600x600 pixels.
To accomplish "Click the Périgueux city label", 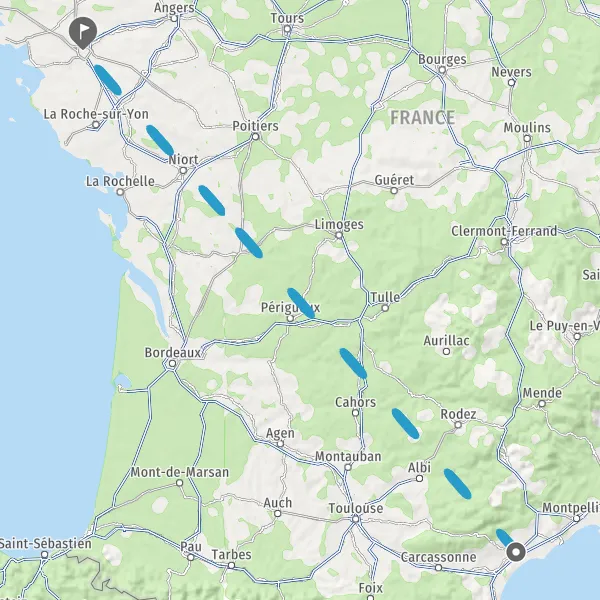I will click(x=290, y=307).
